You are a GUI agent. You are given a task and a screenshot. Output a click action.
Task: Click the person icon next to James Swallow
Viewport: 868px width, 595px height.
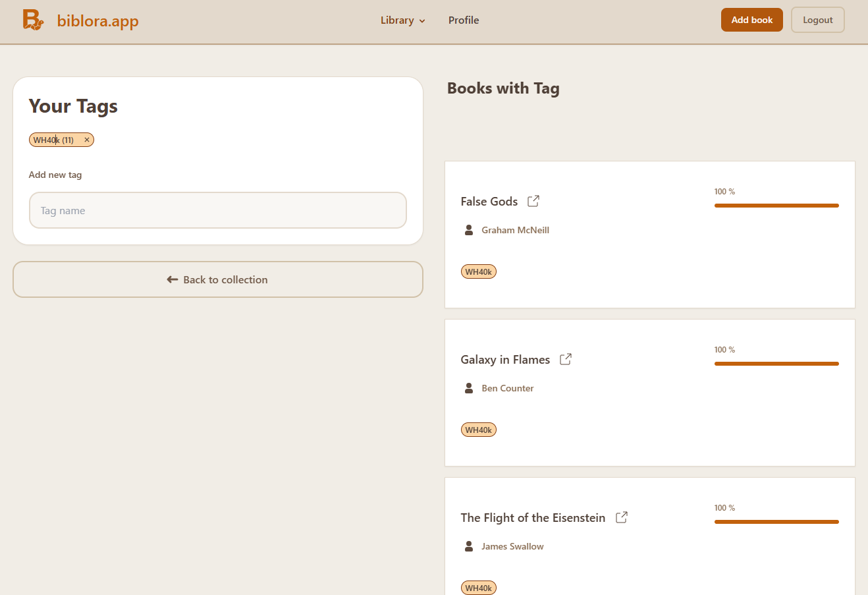[469, 546]
